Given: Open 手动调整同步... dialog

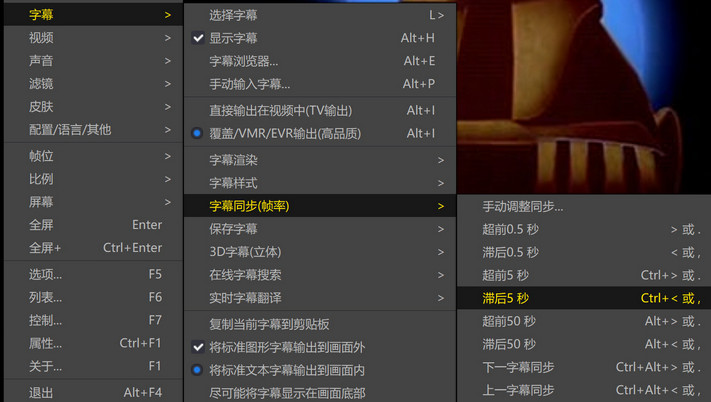Looking at the screenshot, I should (x=584, y=207).
